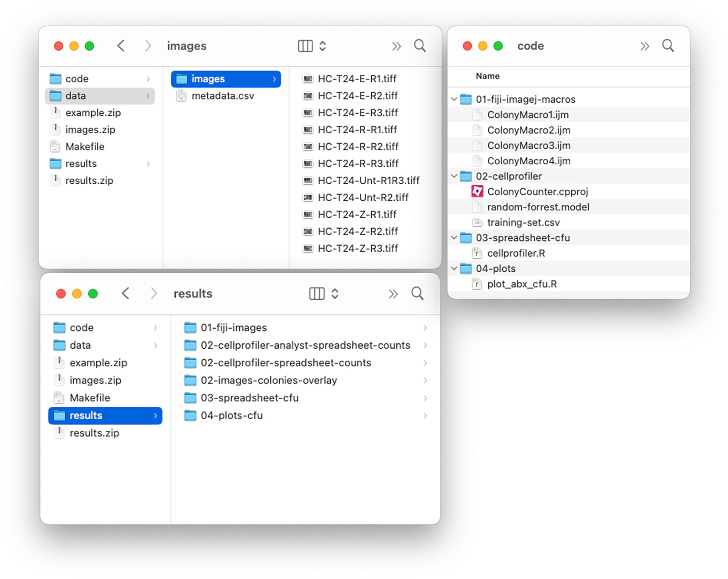This screenshot has width=728, height=579.
Task: Click the search icon in images window
Action: 420,46
